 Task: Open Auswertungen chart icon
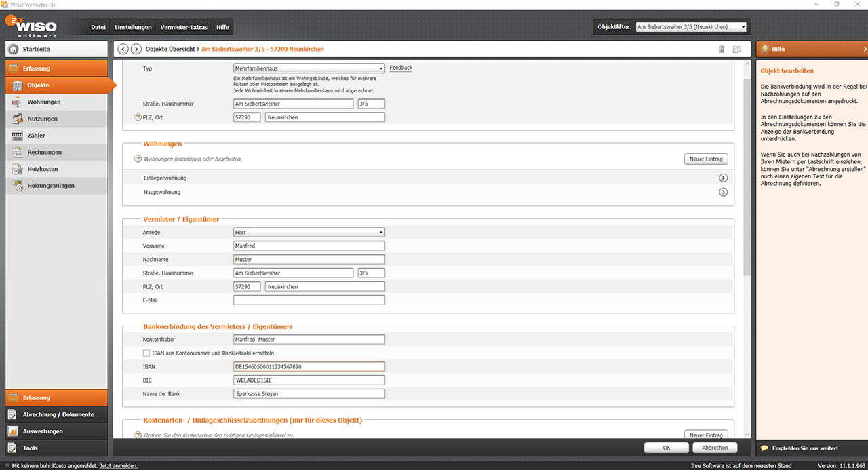tap(13, 431)
